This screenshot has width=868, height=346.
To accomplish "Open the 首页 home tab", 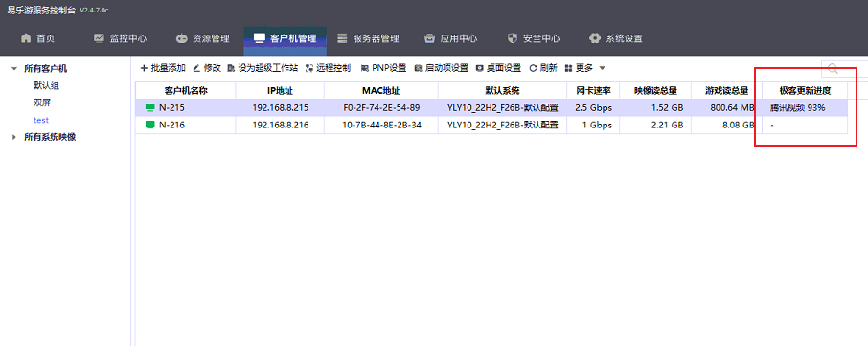I will (37, 38).
